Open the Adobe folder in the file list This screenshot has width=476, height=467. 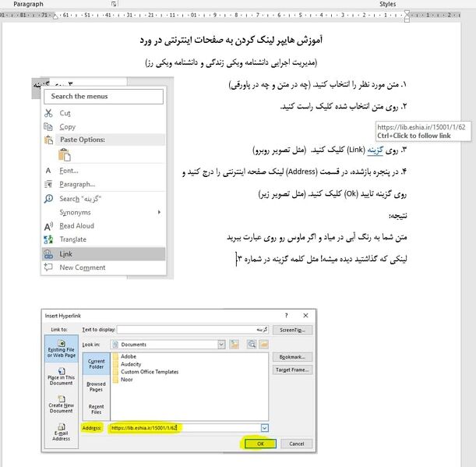[x=125, y=356]
